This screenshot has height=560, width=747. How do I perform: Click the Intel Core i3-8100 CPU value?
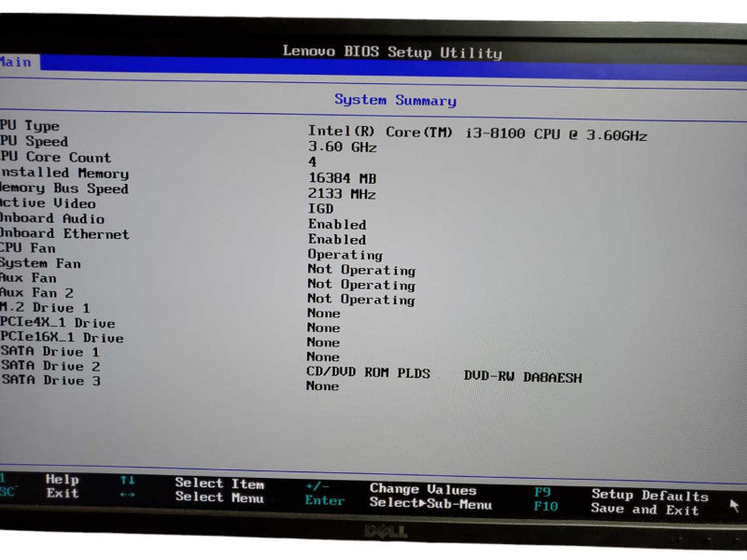tap(477, 133)
